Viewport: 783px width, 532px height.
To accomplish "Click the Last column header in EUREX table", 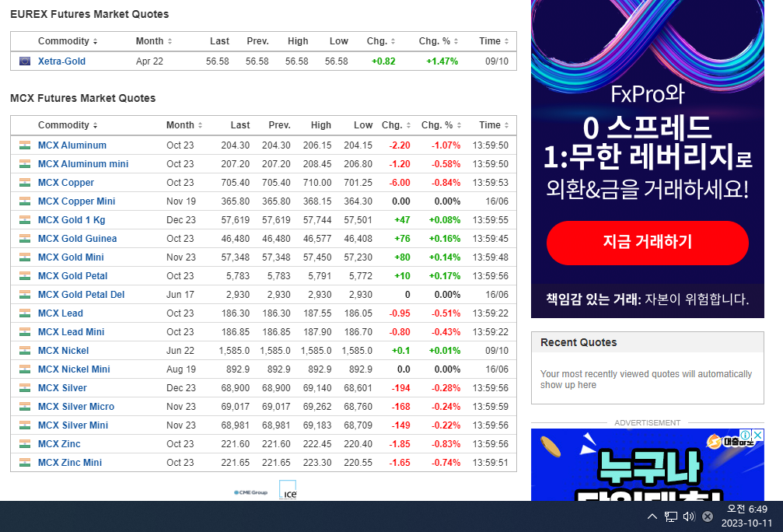I will point(219,41).
